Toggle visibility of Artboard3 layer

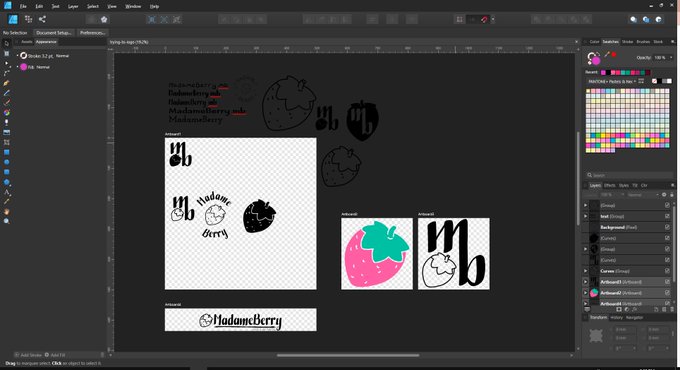(x=667, y=282)
